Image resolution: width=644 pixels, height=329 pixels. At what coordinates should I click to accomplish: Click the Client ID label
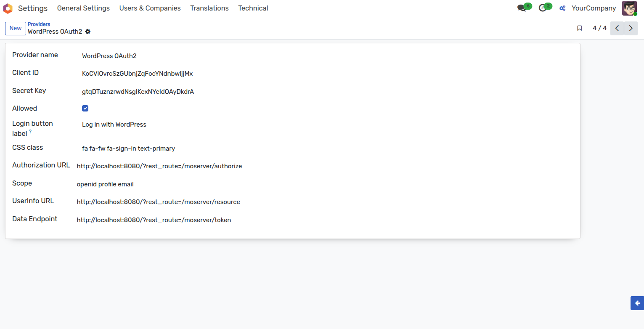click(x=25, y=72)
